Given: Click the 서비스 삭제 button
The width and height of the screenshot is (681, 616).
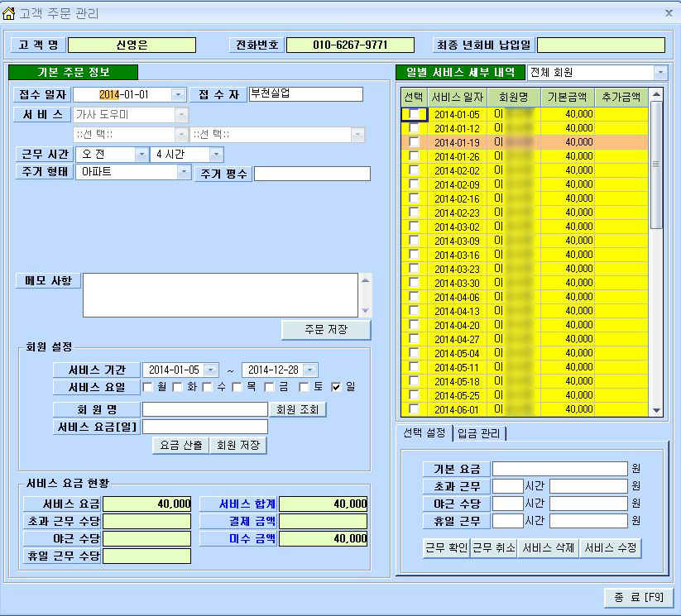Looking at the screenshot, I should (x=548, y=548).
